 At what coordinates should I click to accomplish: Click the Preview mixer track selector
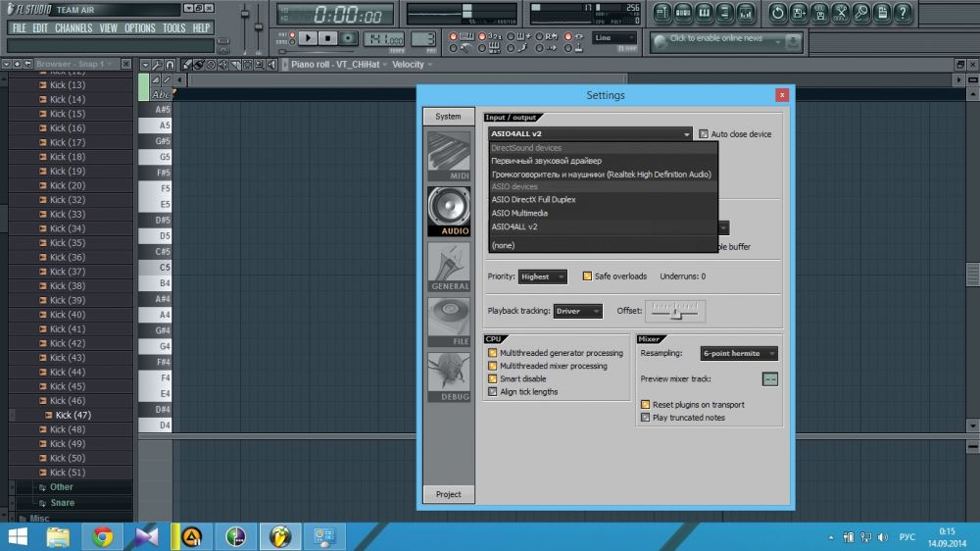coord(770,379)
